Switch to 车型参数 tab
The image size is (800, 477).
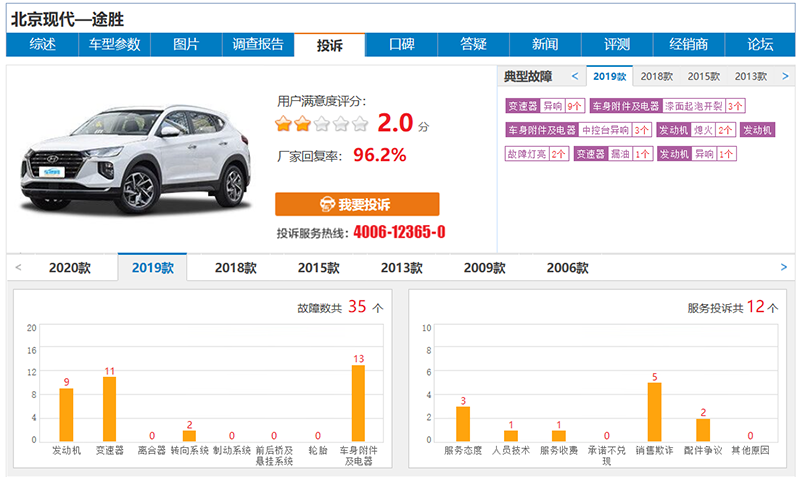click(x=114, y=45)
